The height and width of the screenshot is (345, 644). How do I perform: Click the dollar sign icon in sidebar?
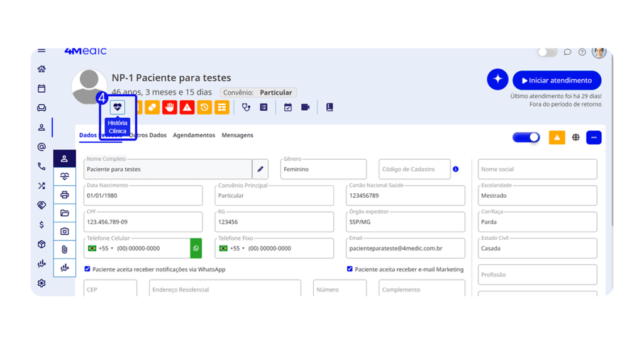[42, 225]
